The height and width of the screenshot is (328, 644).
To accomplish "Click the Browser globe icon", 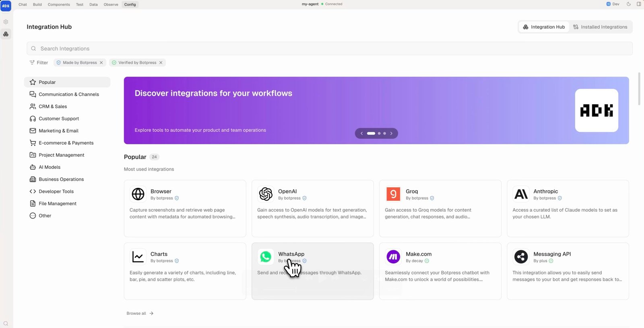I will pyautogui.click(x=138, y=194).
